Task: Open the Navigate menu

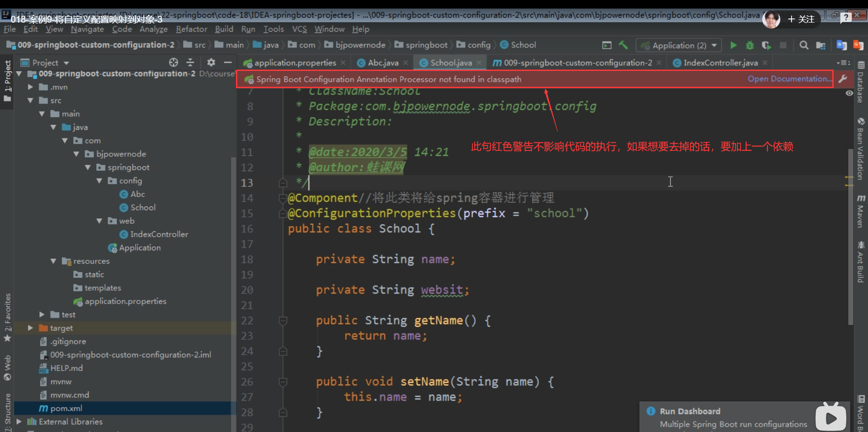Action: tap(87, 29)
